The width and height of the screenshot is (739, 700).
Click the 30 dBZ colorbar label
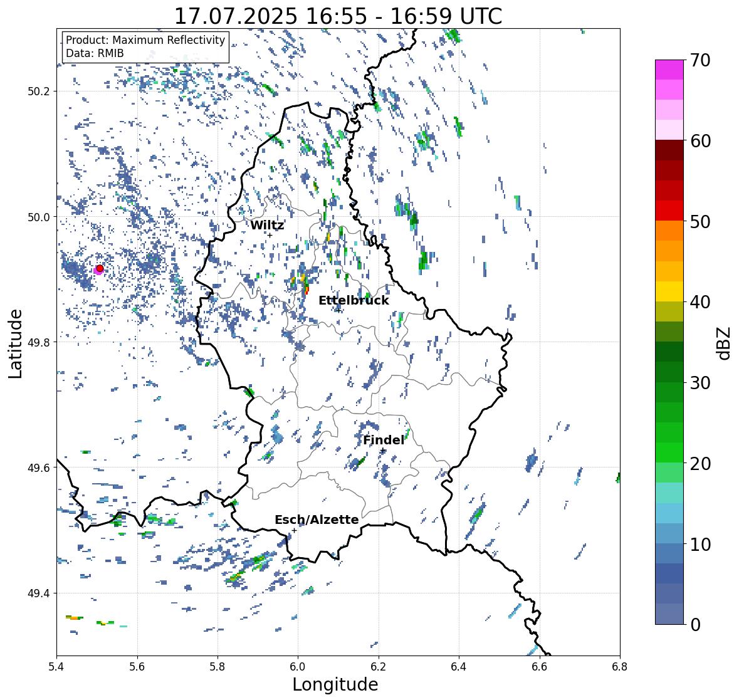(700, 382)
